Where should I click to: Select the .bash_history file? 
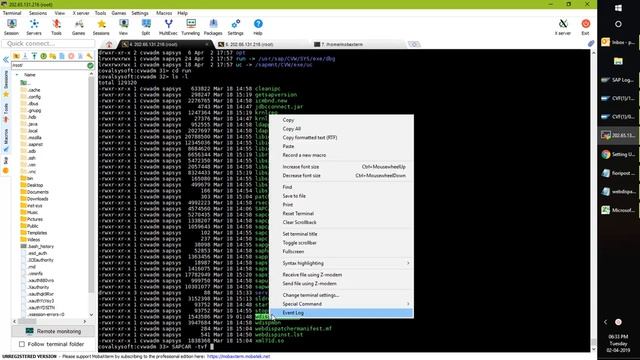coord(37,247)
